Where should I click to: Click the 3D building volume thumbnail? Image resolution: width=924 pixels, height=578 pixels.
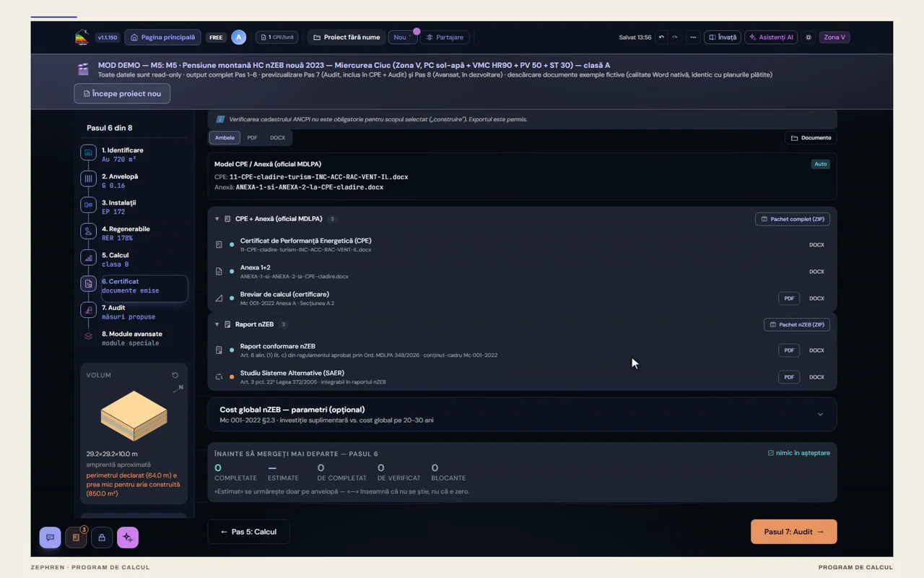pyautogui.click(x=134, y=415)
